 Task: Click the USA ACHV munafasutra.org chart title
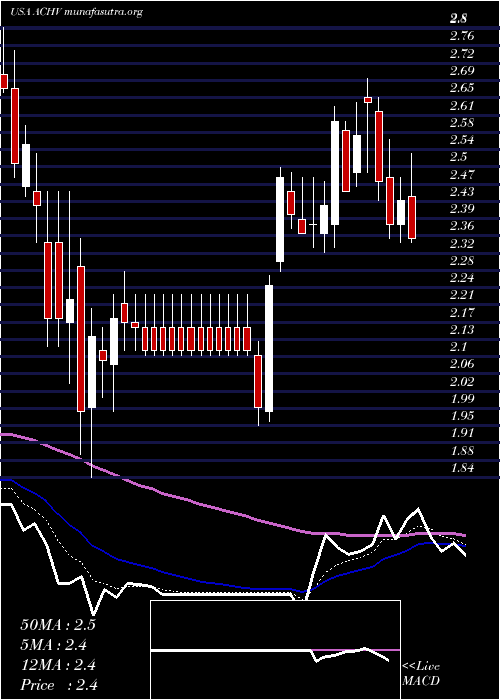[x=76, y=12]
